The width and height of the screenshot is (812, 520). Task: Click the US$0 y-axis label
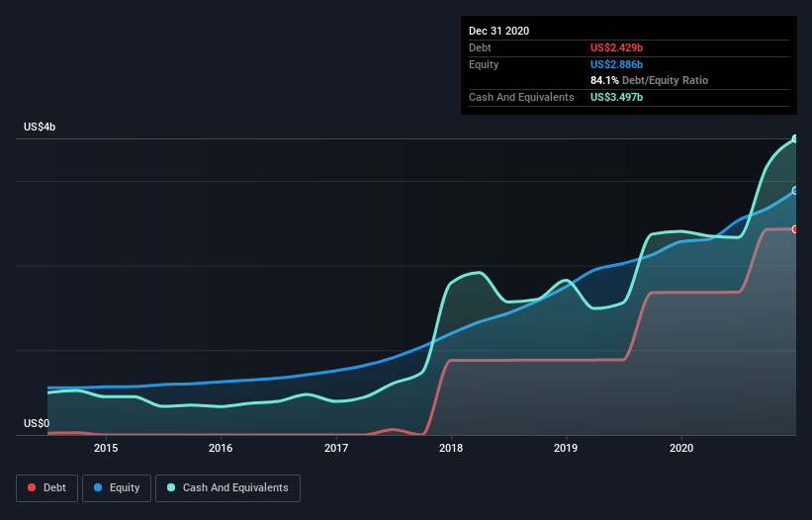[x=37, y=423]
